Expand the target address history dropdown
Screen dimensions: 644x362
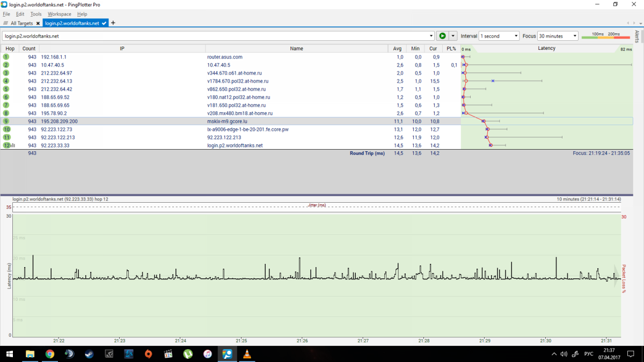pyautogui.click(x=431, y=36)
